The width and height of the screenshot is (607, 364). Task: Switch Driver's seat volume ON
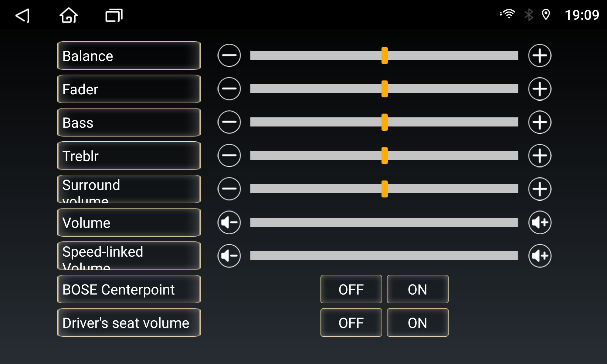(x=418, y=322)
